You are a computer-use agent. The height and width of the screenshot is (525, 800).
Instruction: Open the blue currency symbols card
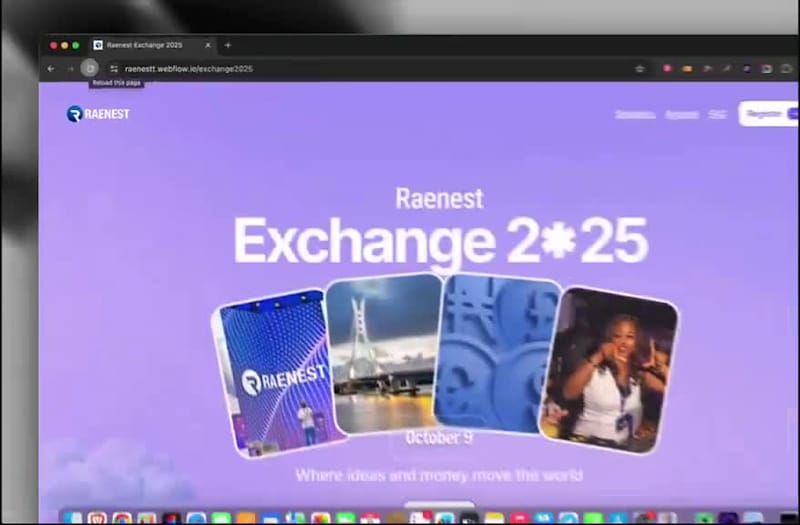(x=497, y=353)
